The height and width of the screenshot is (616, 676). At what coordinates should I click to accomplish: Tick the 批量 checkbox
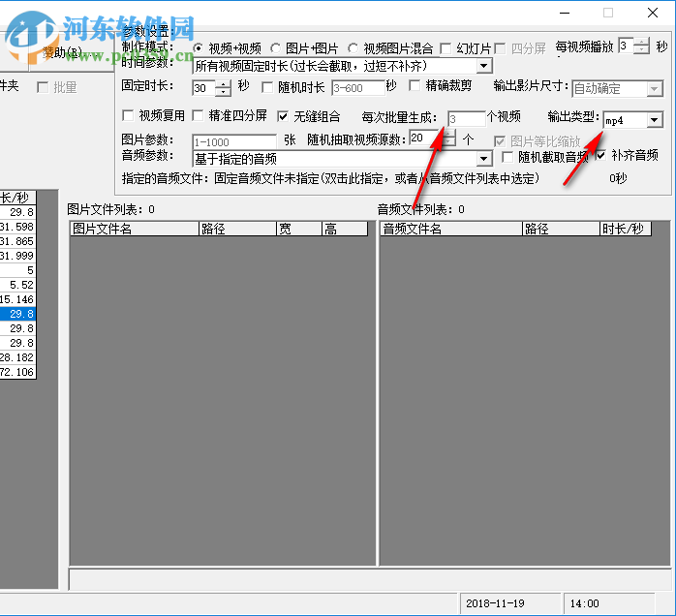pos(43,87)
